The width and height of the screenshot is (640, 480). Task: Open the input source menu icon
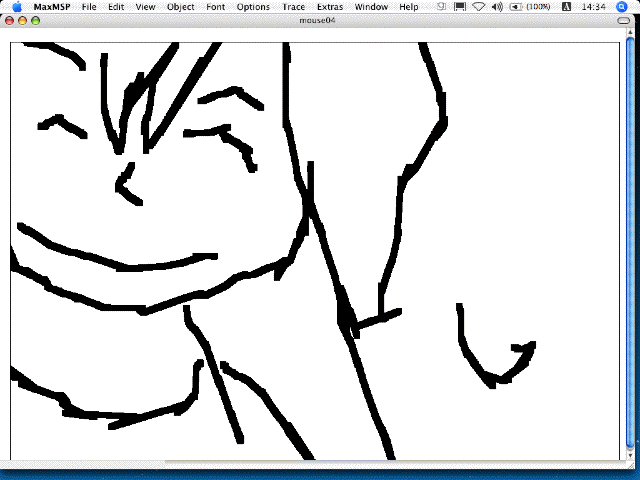coord(570,7)
